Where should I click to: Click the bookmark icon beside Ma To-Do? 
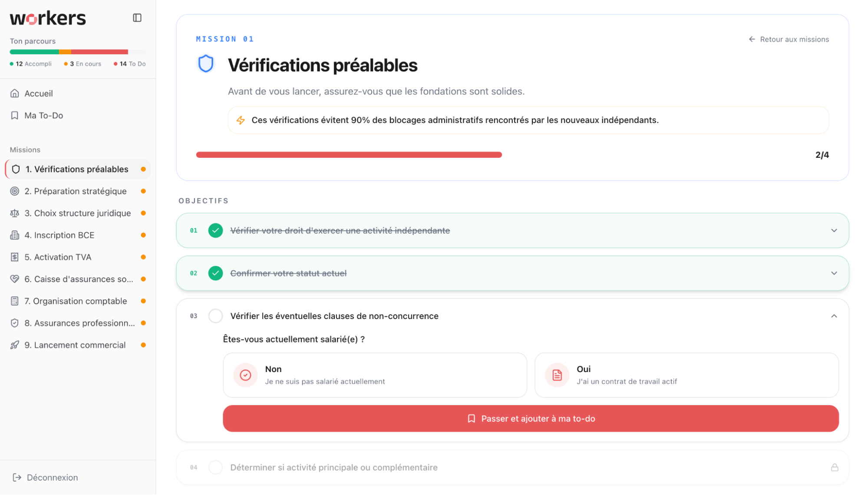[x=15, y=116]
